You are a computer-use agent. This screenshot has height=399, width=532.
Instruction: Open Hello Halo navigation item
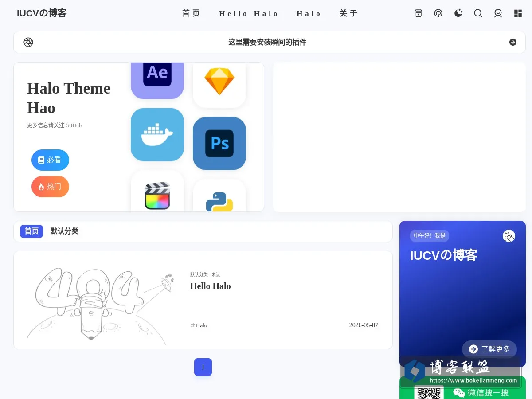pyautogui.click(x=249, y=13)
